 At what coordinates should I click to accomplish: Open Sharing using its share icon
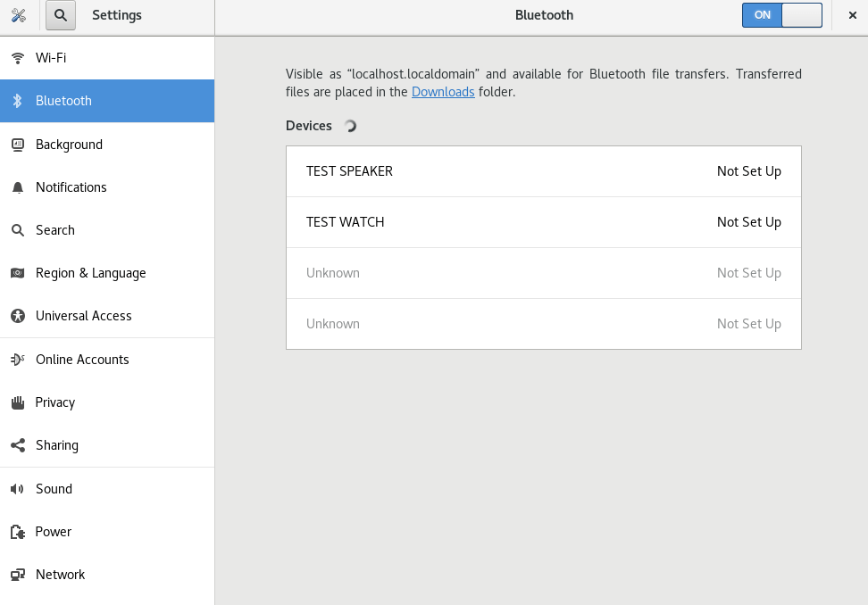(18, 445)
